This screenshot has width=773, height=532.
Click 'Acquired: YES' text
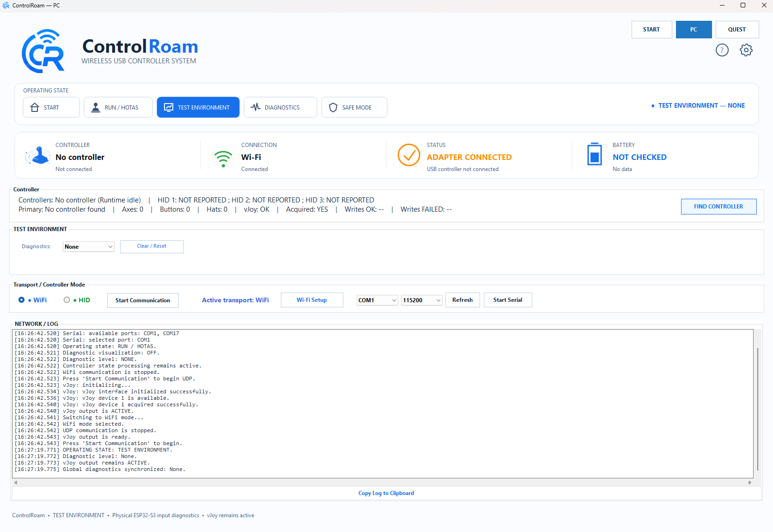(307, 209)
